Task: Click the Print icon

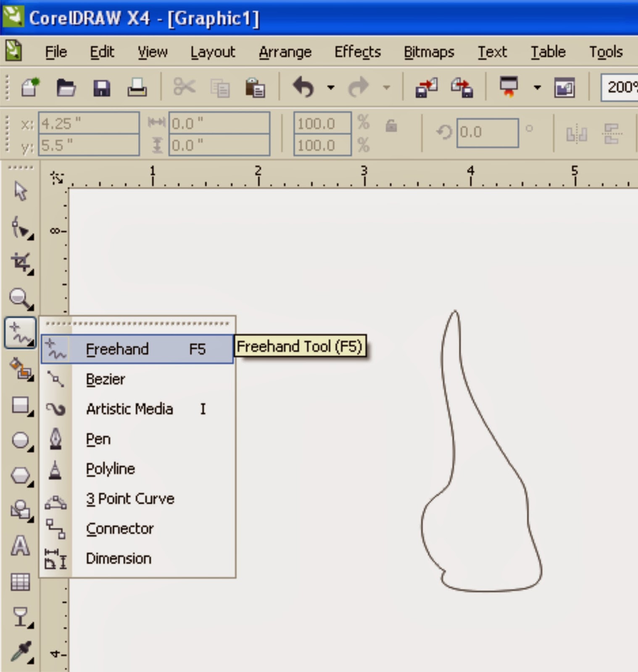Action: point(137,87)
